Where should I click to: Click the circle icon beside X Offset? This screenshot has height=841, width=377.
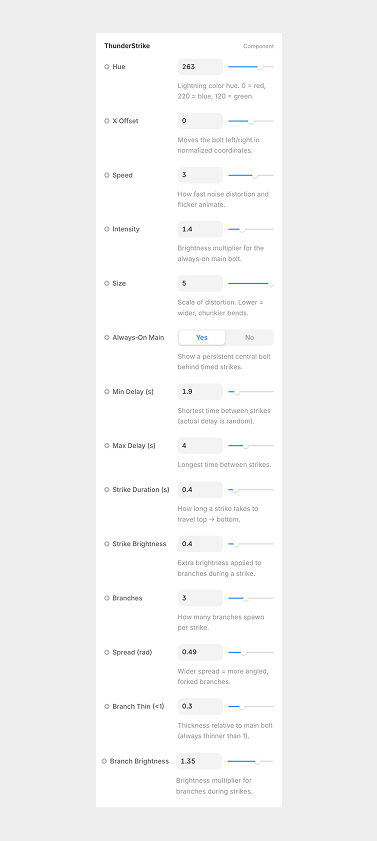pos(107,121)
